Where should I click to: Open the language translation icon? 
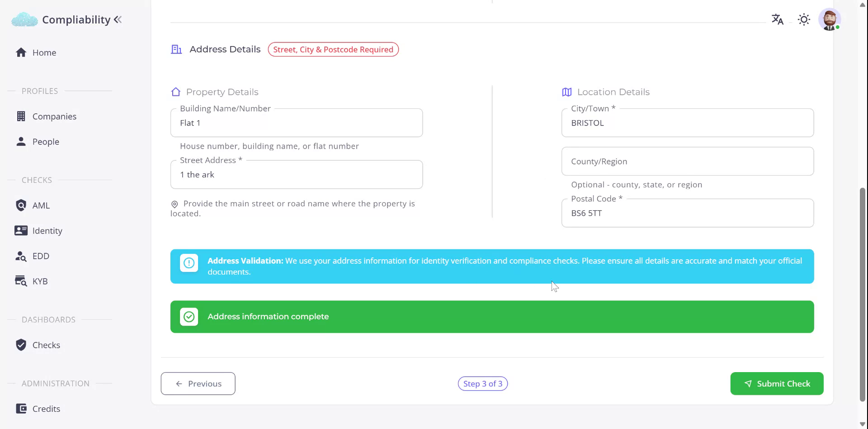click(x=777, y=19)
